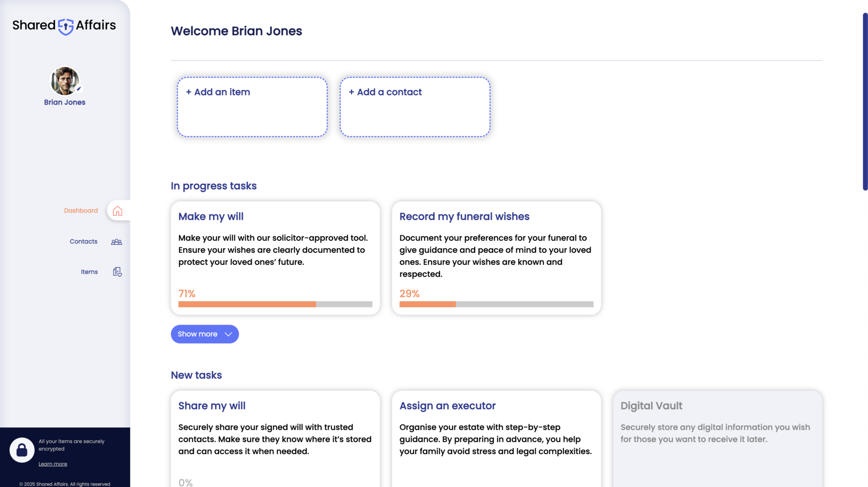This screenshot has height=487, width=868.
Task: Click Add a contact card
Action: pyautogui.click(x=415, y=107)
